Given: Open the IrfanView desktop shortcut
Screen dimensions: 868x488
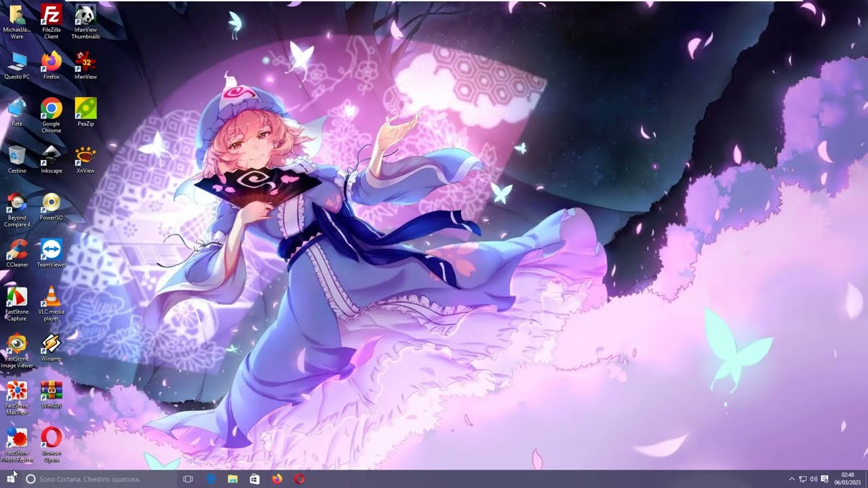Looking at the screenshot, I should 85,66.
